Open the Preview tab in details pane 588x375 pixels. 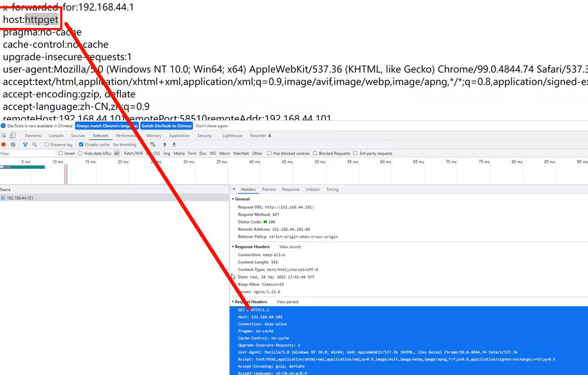tap(269, 189)
